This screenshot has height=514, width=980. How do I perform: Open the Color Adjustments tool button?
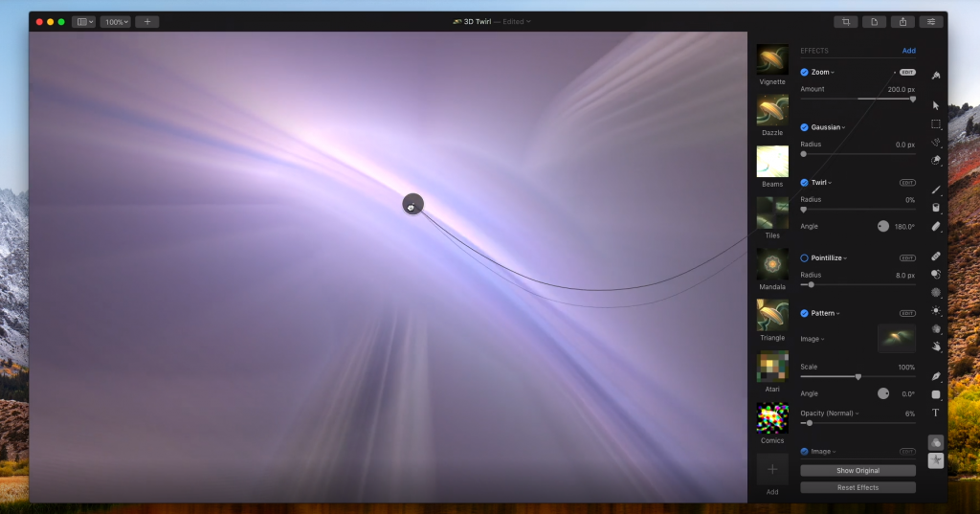pos(936,443)
